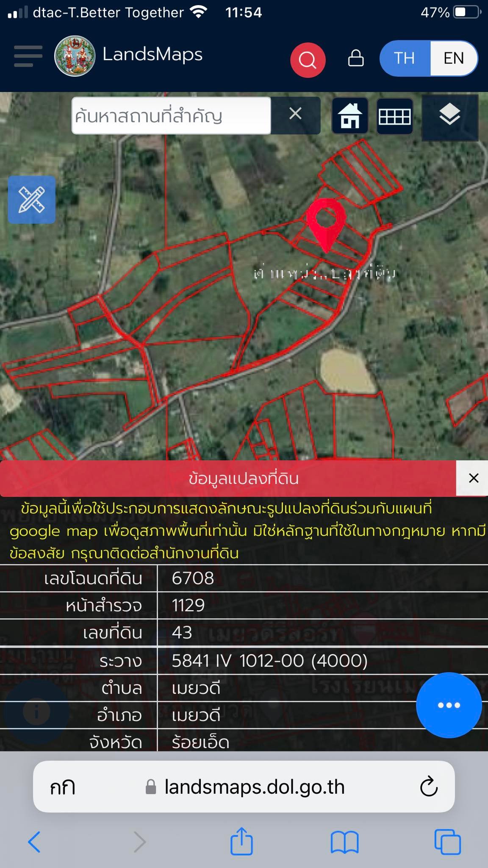This screenshot has width=488, height=868.
Task: Select land number value 43
Action: (x=182, y=632)
